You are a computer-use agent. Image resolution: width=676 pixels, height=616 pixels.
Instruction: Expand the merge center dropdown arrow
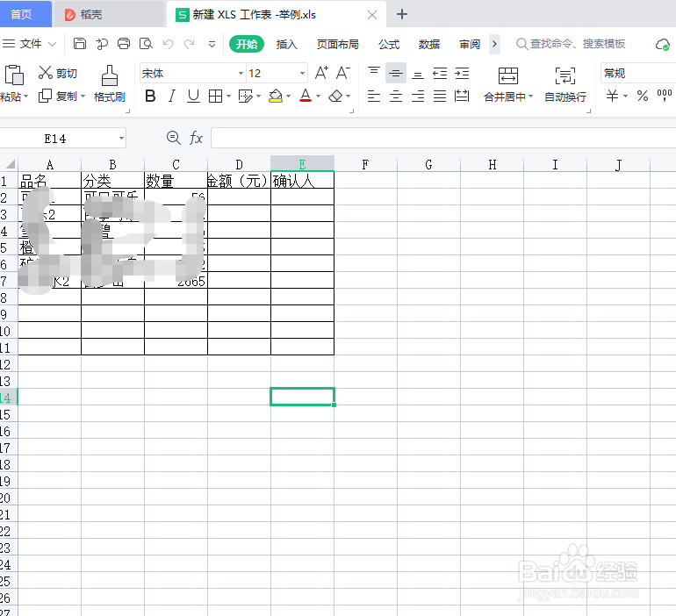click(x=531, y=96)
